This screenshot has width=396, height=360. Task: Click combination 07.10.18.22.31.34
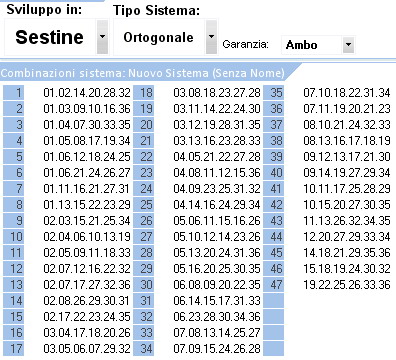click(x=347, y=93)
